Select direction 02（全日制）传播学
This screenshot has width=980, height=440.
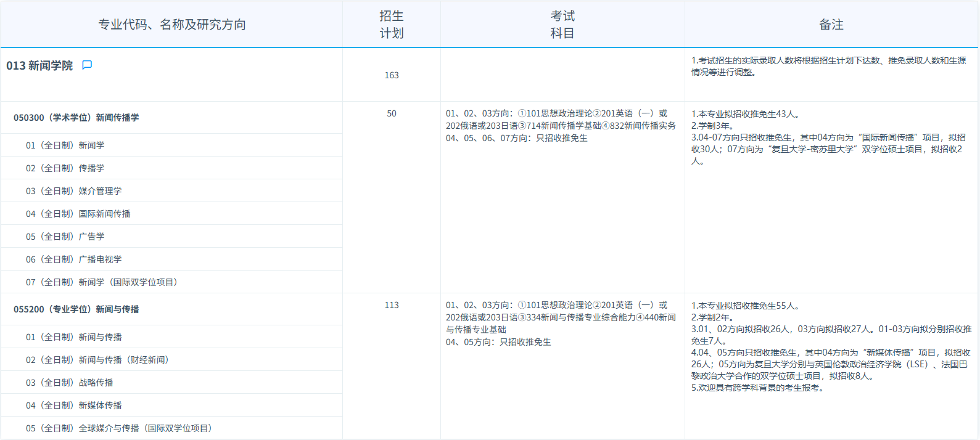point(65,168)
